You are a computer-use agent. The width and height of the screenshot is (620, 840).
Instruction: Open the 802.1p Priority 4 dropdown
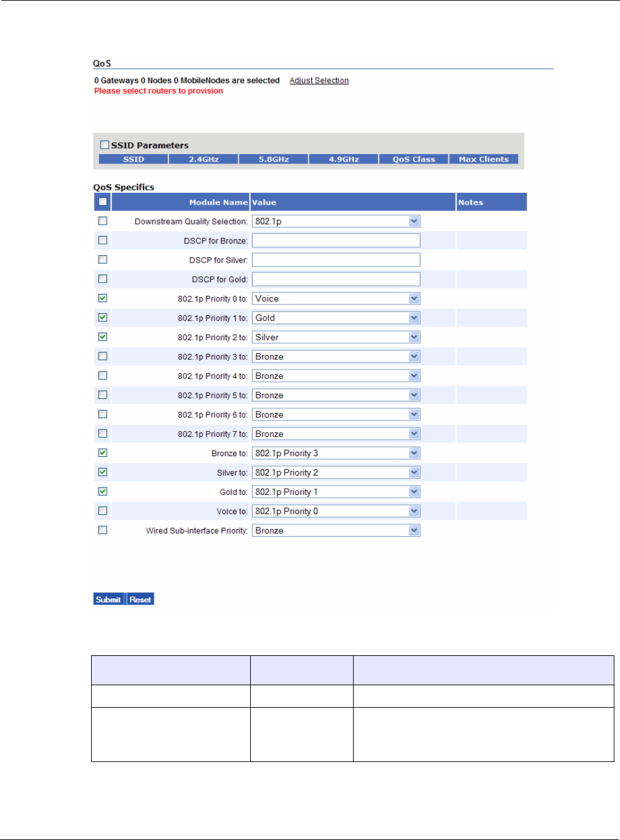[x=336, y=376]
